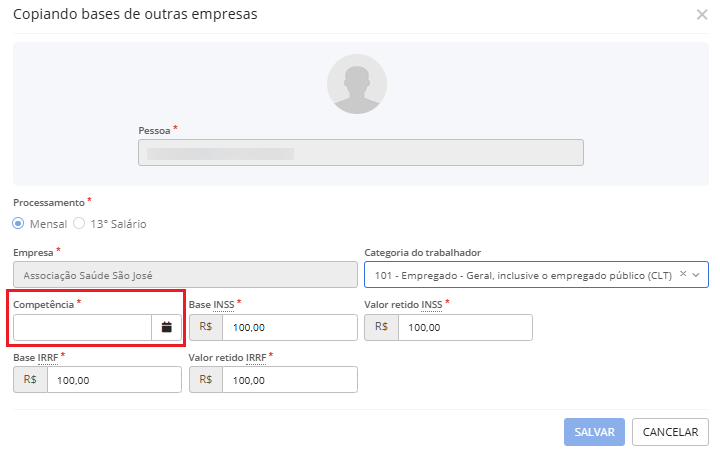
Task: Click the Base INSS value field
Action: (289, 327)
